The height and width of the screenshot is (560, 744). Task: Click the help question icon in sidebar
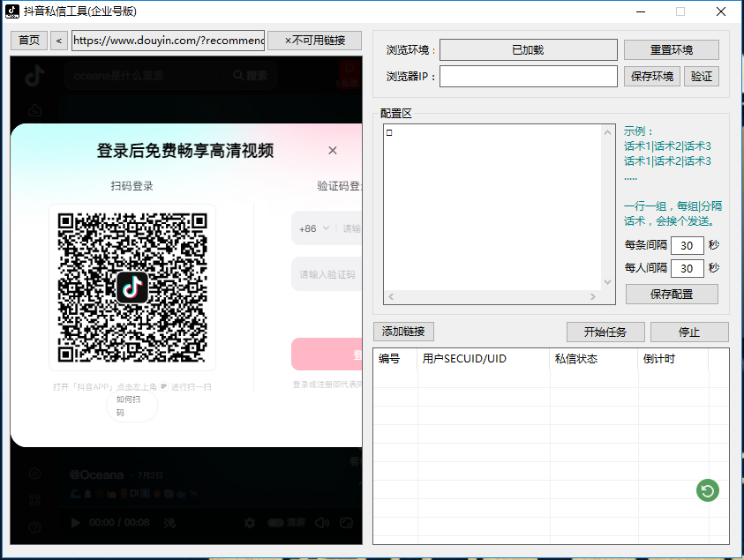point(34,527)
